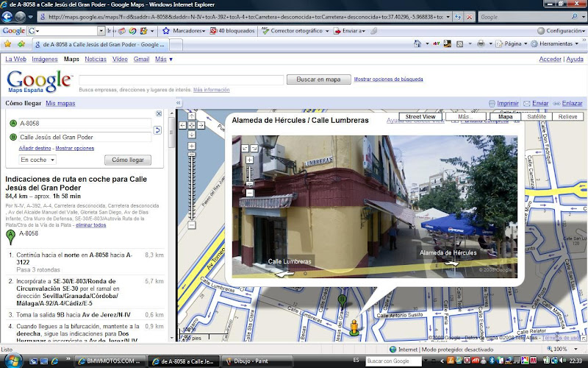Click the yellow pegman on the map
The width and height of the screenshot is (588, 368).
coord(354,327)
